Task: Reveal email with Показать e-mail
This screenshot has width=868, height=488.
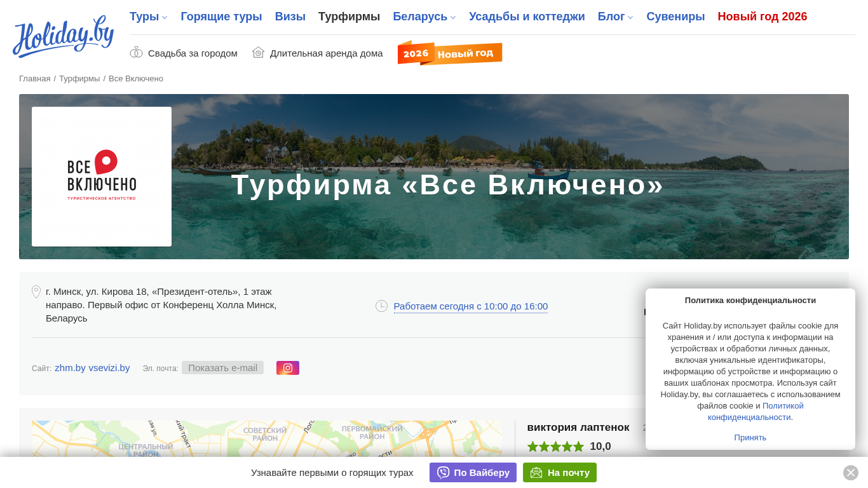Action: [x=222, y=368]
